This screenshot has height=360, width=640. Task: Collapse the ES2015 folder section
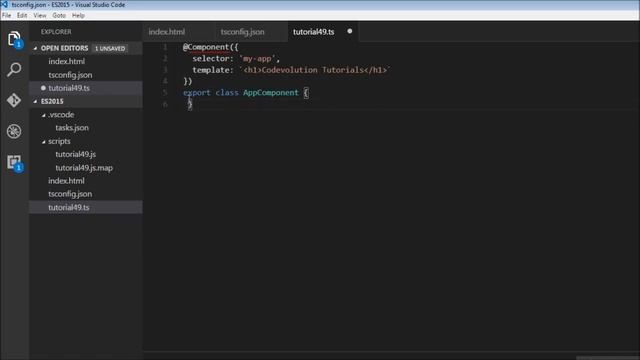(36, 101)
